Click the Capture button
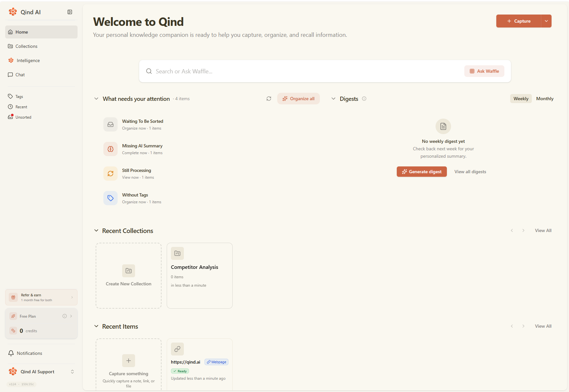The width and height of the screenshot is (569, 392). [x=519, y=21]
